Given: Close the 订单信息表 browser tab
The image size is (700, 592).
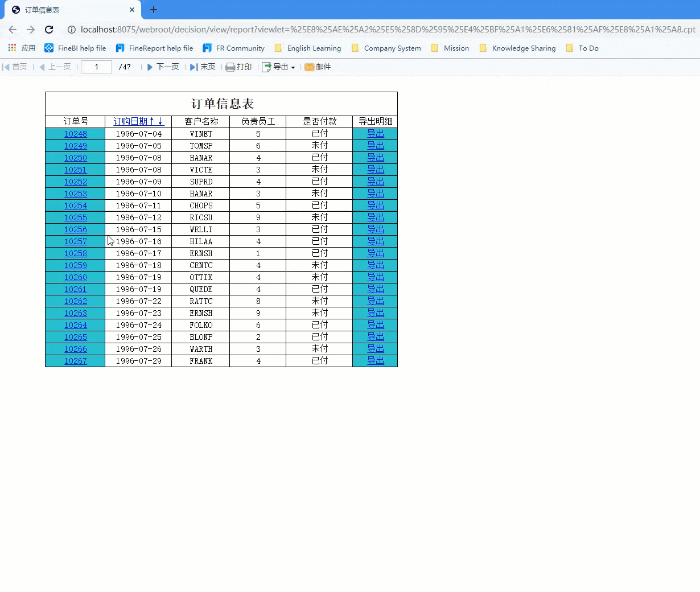Looking at the screenshot, I should tap(132, 10).
